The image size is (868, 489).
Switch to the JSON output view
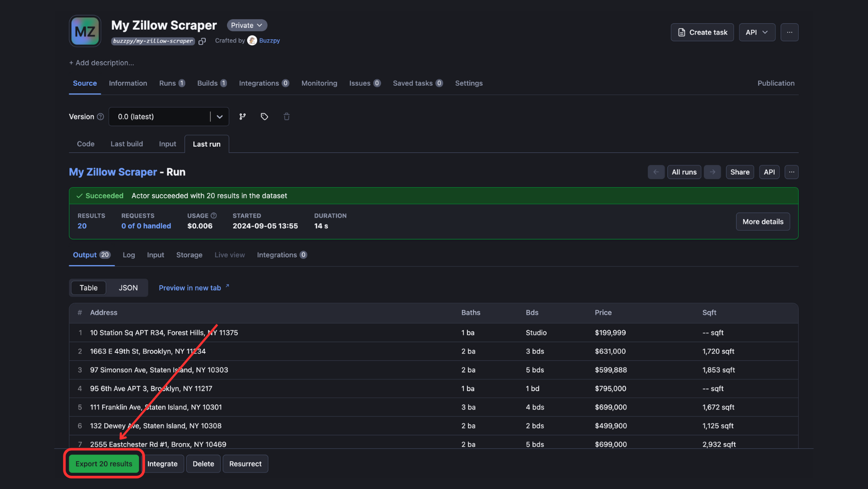pyautogui.click(x=128, y=287)
